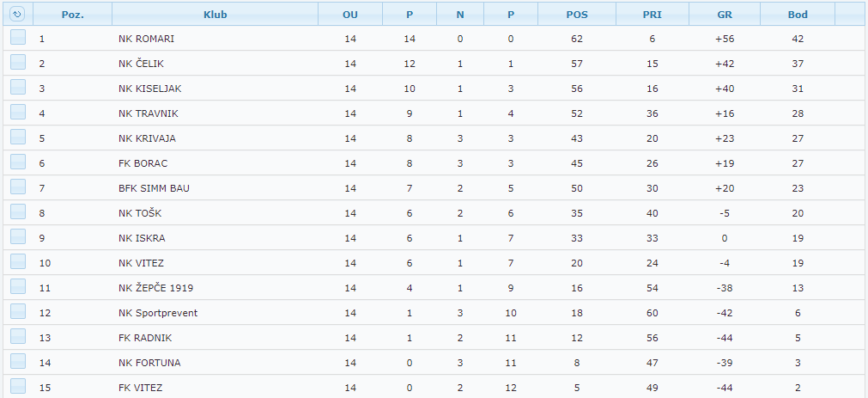The height and width of the screenshot is (398, 868).
Task: Sort by the Klub column header
Action: click(x=215, y=15)
